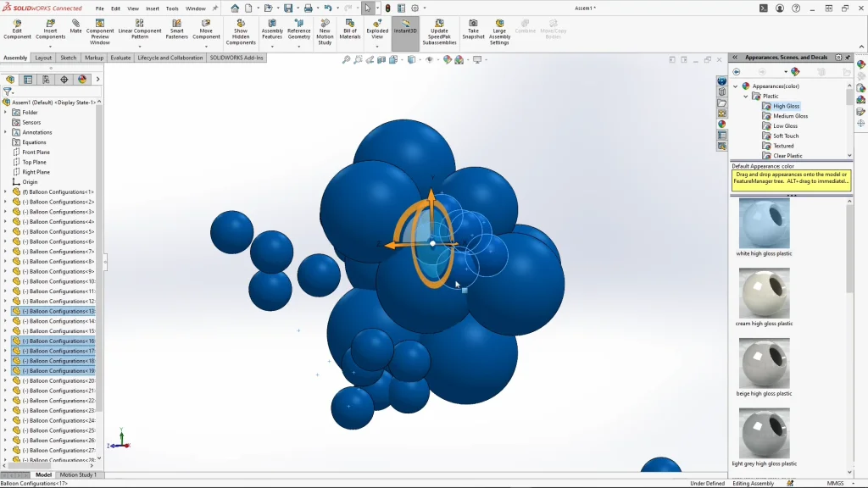Open Insert Components tool
The width and height of the screenshot is (868, 488).
pyautogui.click(x=50, y=30)
